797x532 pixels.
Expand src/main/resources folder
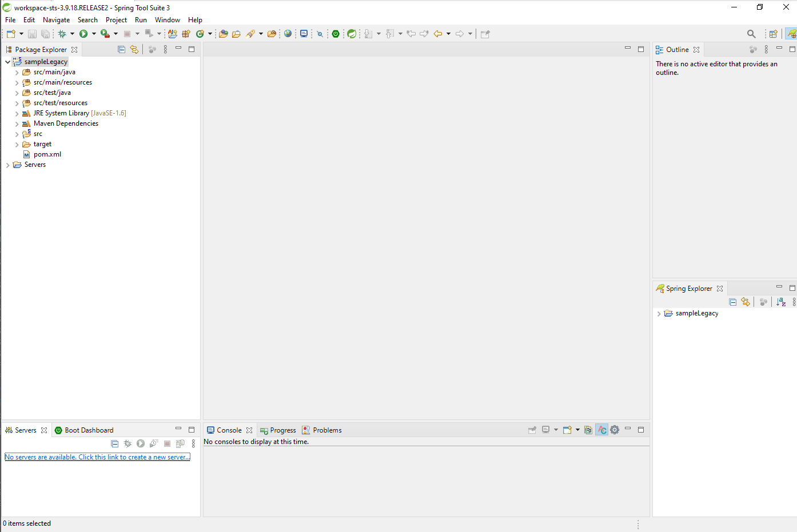(17, 83)
